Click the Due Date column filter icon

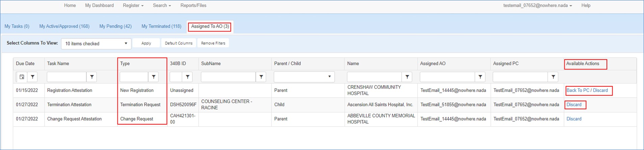pyautogui.click(x=32, y=77)
